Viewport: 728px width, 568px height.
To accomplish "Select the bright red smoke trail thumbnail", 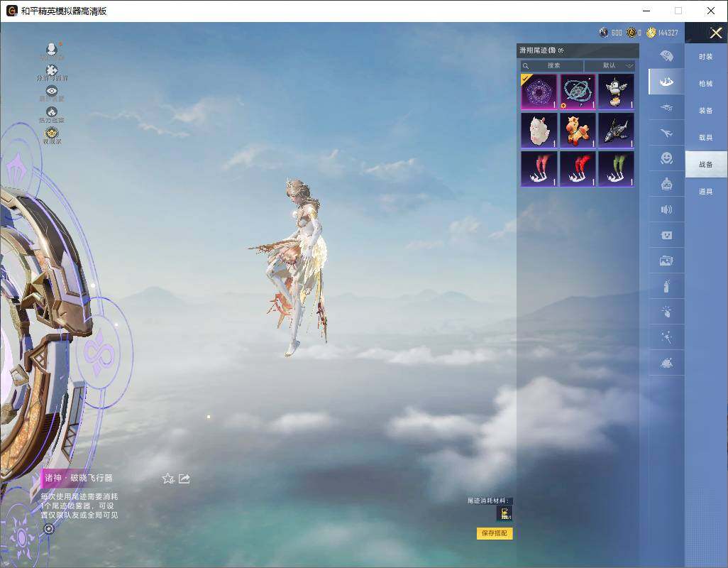I will point(578,169).
